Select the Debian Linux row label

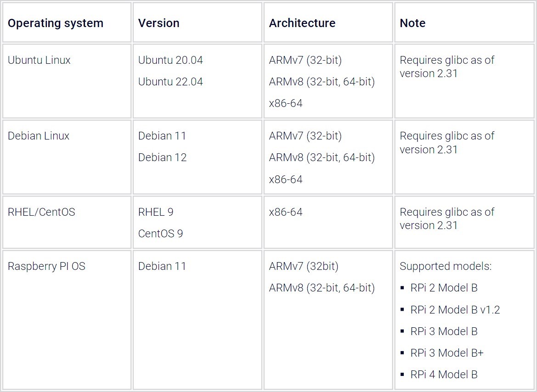(x=39, y=136)
